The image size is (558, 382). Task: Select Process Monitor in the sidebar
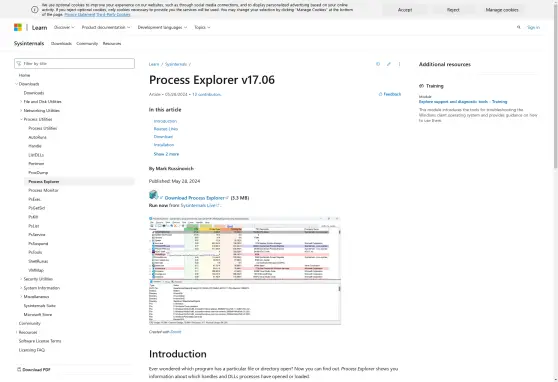point(43,190)
